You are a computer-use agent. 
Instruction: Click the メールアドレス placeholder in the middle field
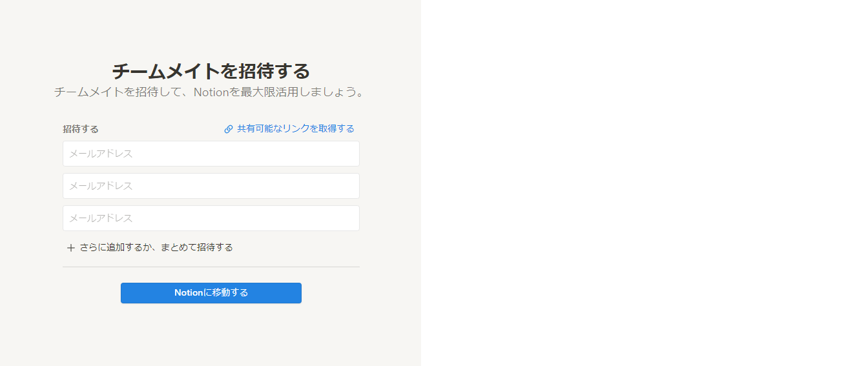[x=101, y=186]
